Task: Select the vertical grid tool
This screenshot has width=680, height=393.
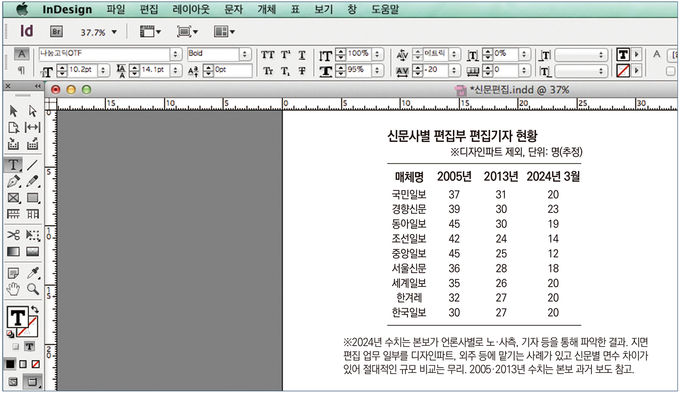Action: [x=33, y=214]
